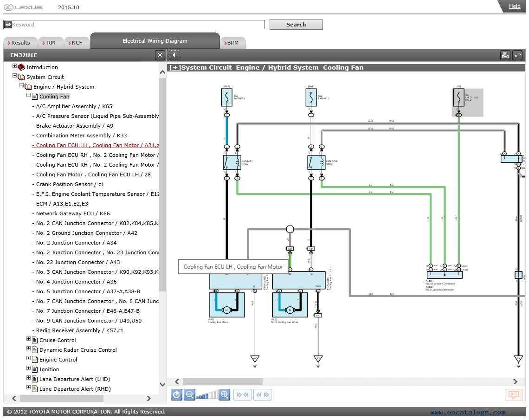Click the Ignition document icon

35,369
